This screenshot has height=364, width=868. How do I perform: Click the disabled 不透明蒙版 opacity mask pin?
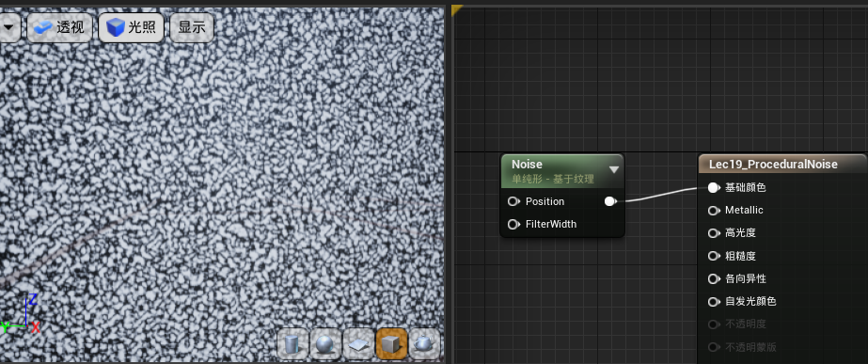pos(714,347)
